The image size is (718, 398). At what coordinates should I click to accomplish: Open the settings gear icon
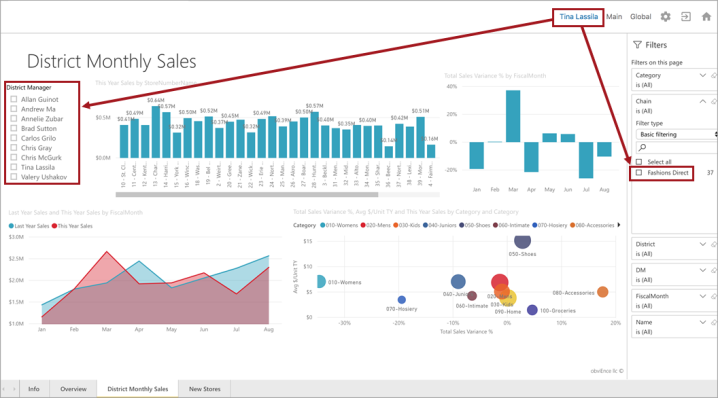(665, 17)
